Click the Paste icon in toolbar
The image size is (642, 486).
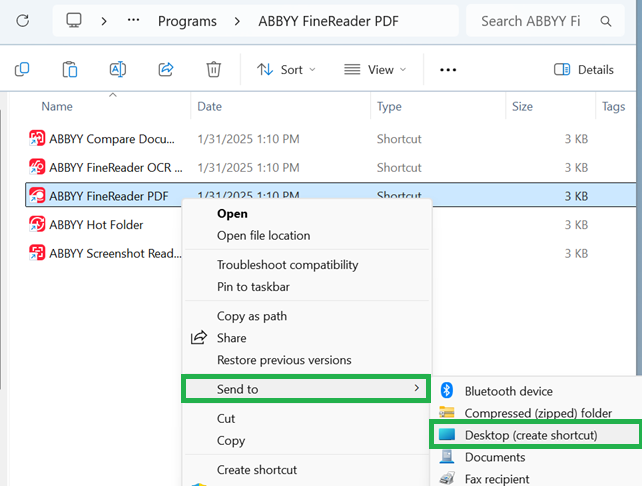pos(70,69)
